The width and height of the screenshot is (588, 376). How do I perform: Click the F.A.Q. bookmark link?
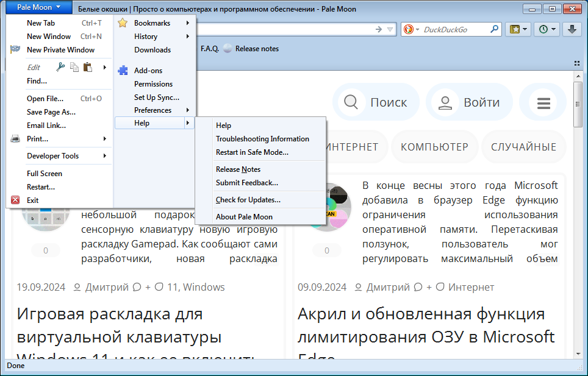coord(210,49)
